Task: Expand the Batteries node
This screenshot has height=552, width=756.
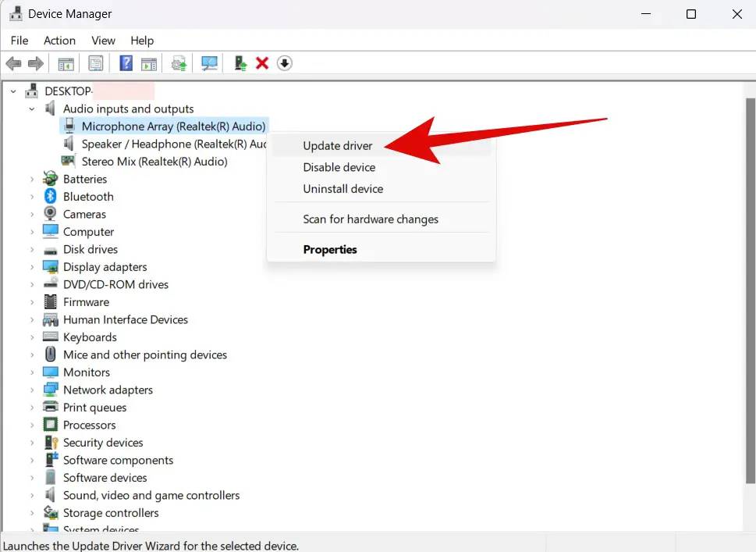Action: [32, 179]
